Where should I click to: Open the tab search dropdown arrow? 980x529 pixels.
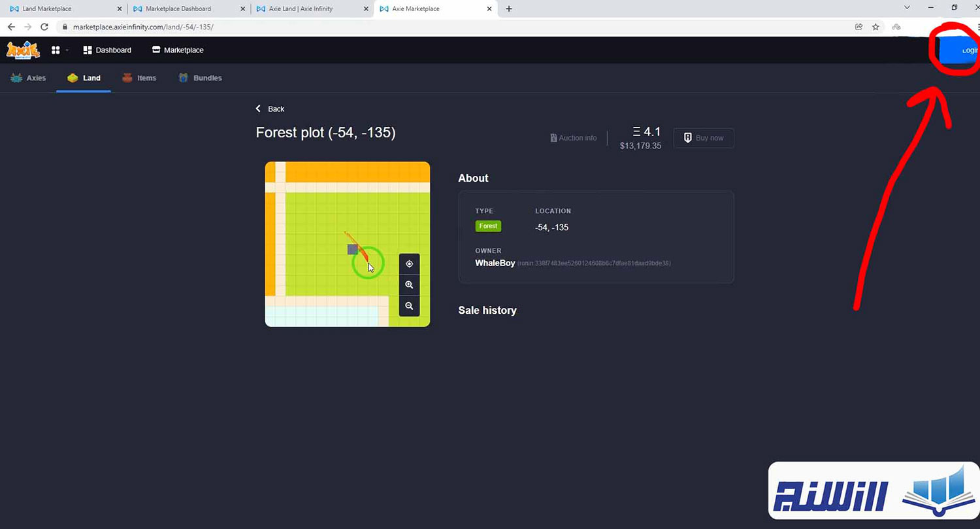(x=907, y=8)
